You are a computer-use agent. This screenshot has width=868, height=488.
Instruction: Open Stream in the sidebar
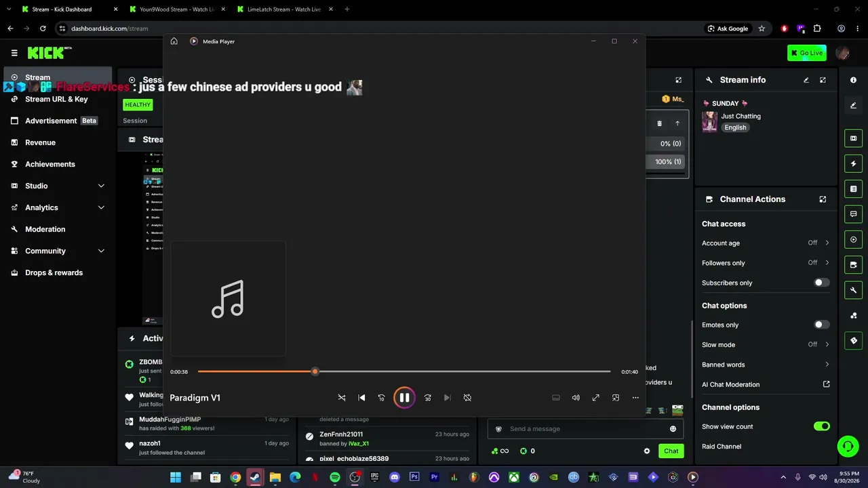(58, 77)
